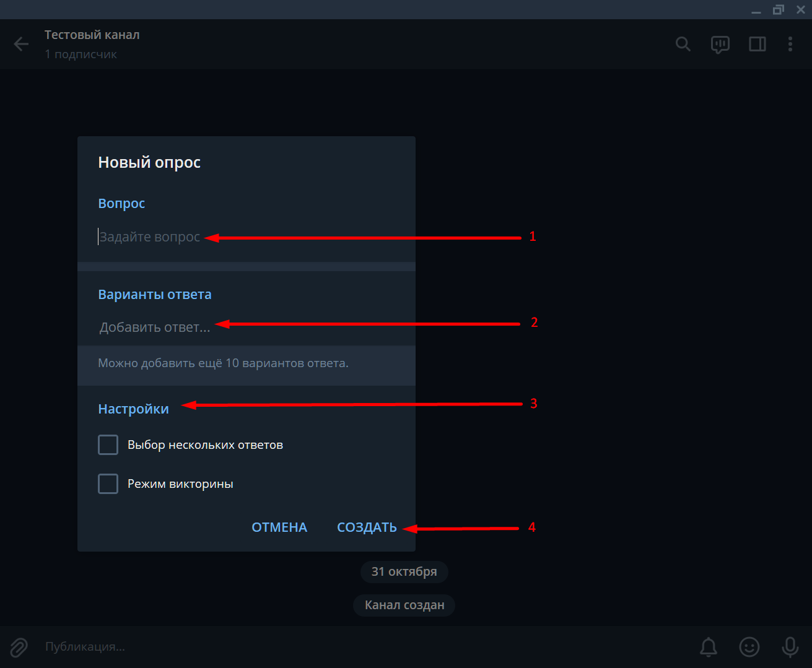
Task: Toggle the right side panel icon
Action: (757, 44)
